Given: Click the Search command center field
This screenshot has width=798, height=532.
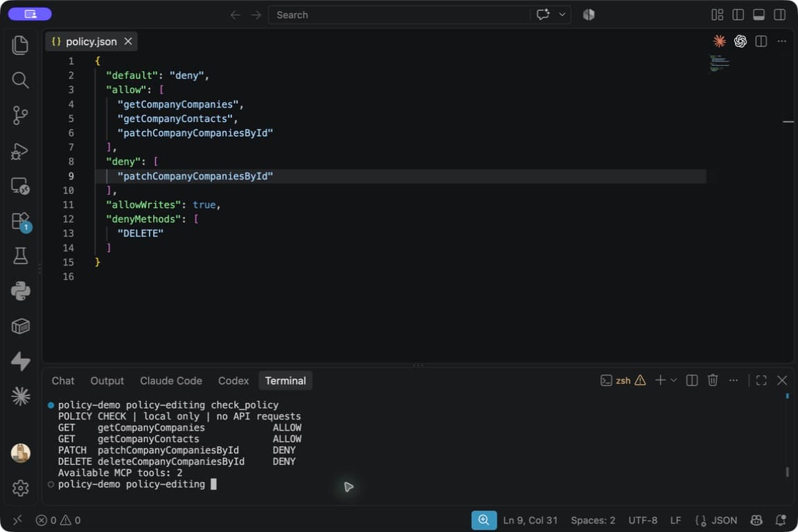Looking at the screenshot, I should pyautogui.click(x=399, y=15).
